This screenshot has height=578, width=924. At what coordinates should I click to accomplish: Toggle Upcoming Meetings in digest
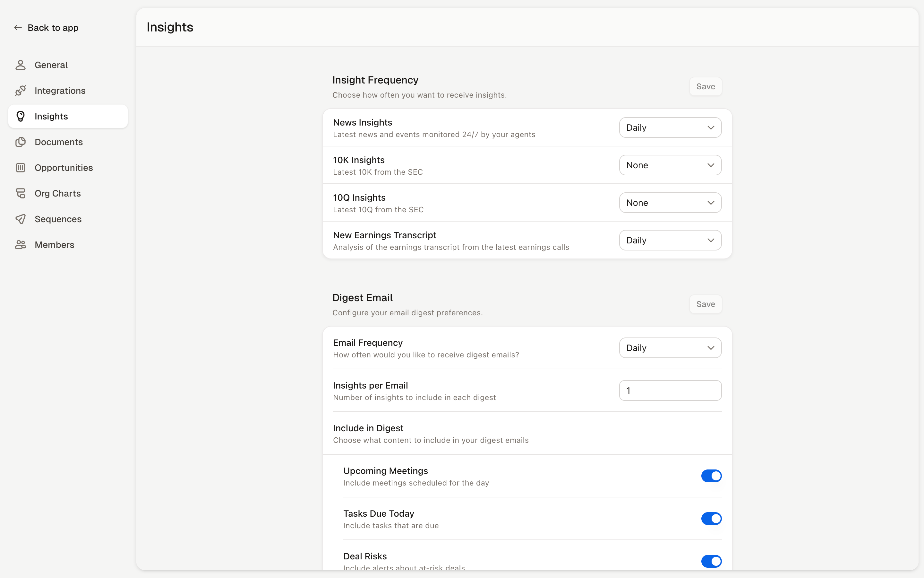[711, 476]
